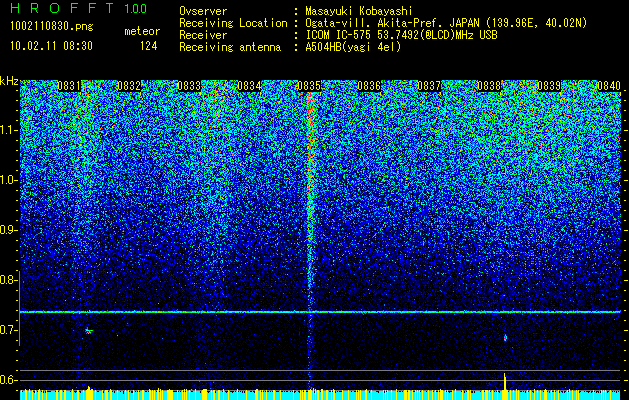Click the meteor echo blob near 0838
629x400 pixels.
[x=505, y=338]
